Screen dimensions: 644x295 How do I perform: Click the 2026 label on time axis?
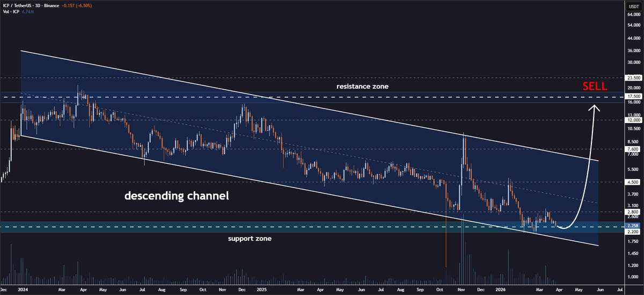tap(500, 289)
